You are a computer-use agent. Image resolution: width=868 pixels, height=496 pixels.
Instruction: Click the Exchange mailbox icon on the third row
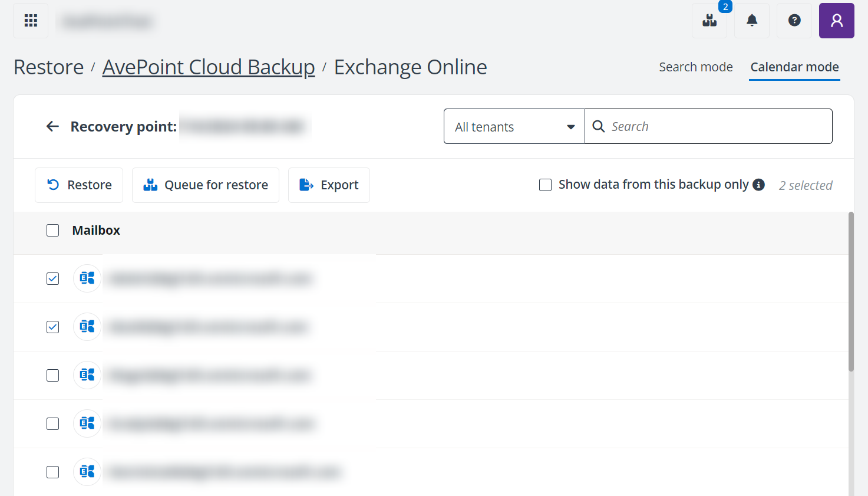pyautogui.click(x=87, y=375)
